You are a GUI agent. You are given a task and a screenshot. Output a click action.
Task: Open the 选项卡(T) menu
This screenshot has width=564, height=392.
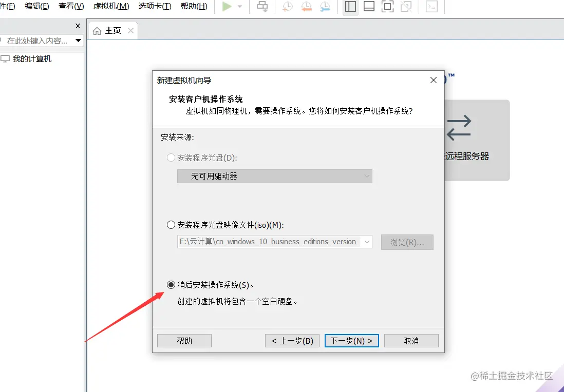click(155, 6)
